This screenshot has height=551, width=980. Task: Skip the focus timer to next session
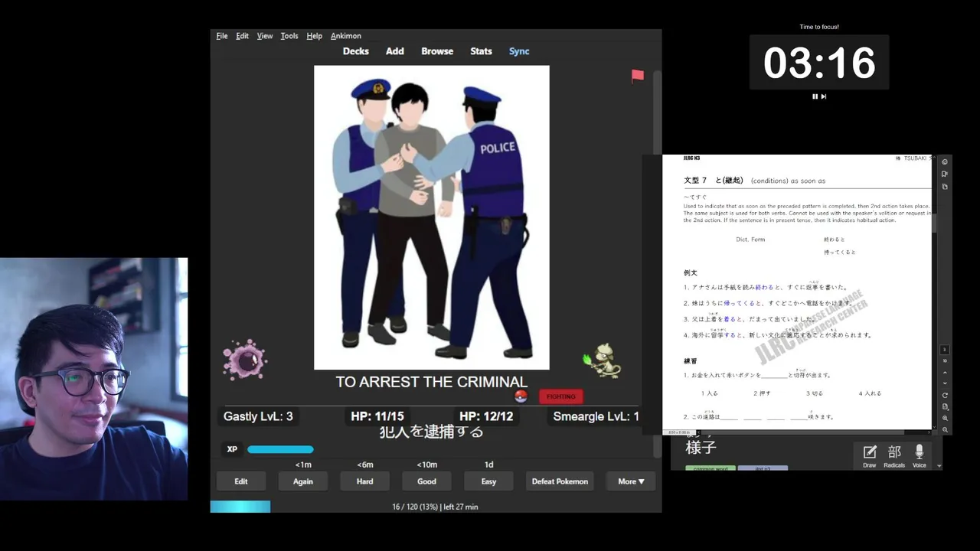[x=824, y=96]
